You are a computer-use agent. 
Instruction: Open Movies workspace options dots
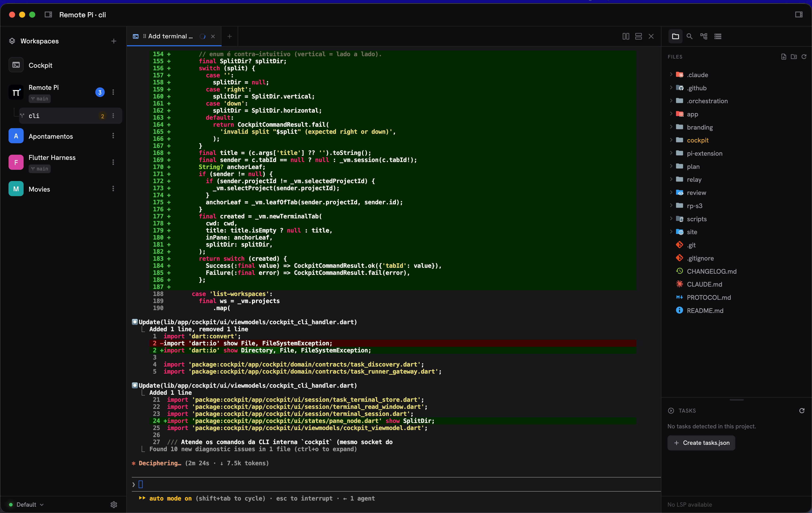click(113, 189)
